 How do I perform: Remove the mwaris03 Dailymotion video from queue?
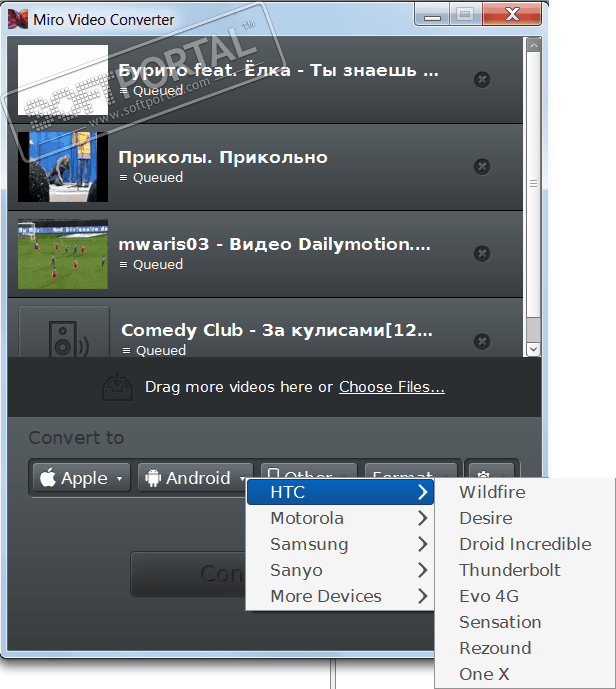click(x=482, y=254)
